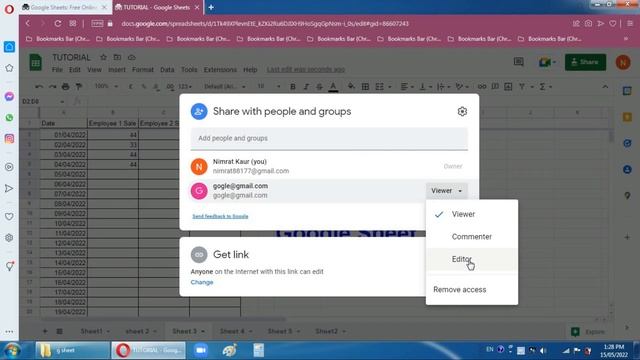Open Opera sidebar settings gear
640x360 pixels.
point(9,238)
